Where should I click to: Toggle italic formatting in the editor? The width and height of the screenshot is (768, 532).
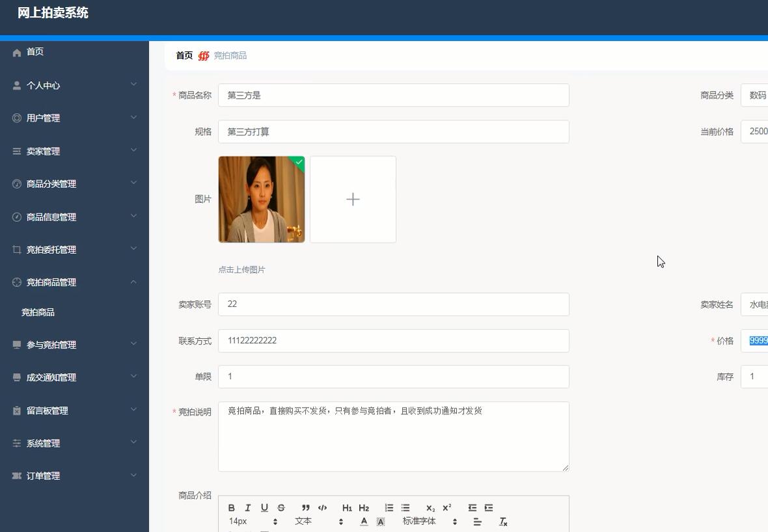248,507
